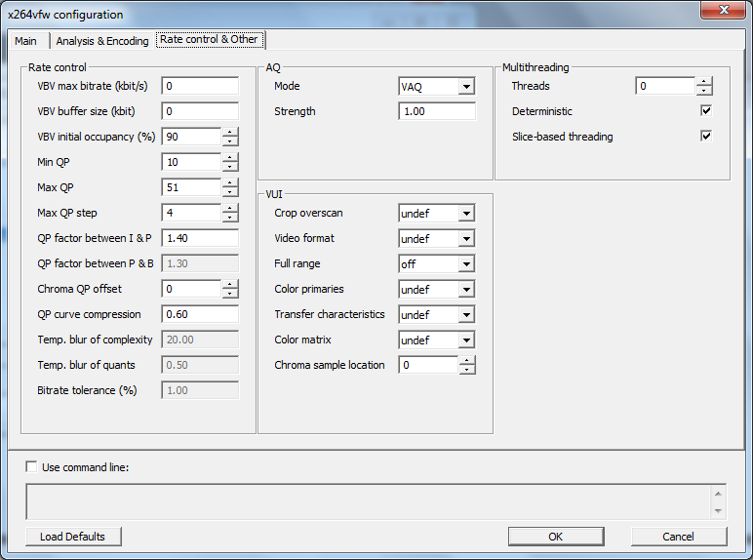
Task: Switch to the Main tab
Action: [x=26, y=41]
